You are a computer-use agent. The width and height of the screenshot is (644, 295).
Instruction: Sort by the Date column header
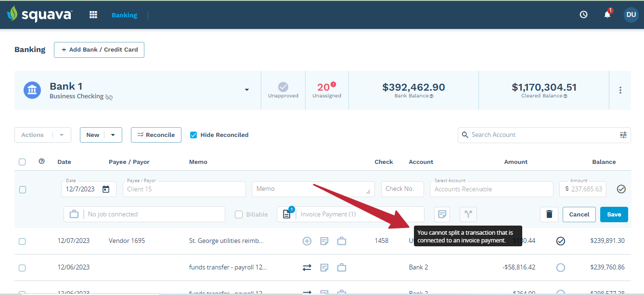point(64,162)
